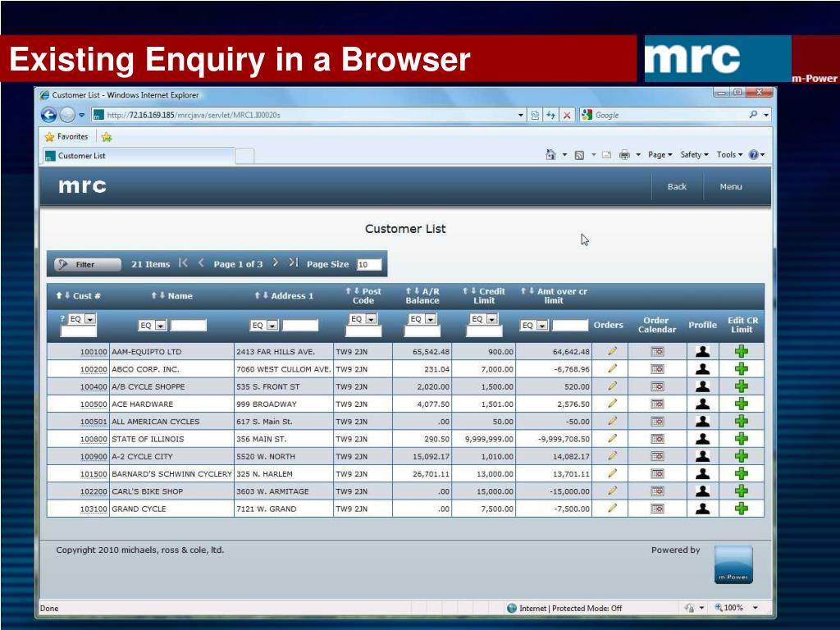Click the add to favorites bar star icon

tap(107, 137)
